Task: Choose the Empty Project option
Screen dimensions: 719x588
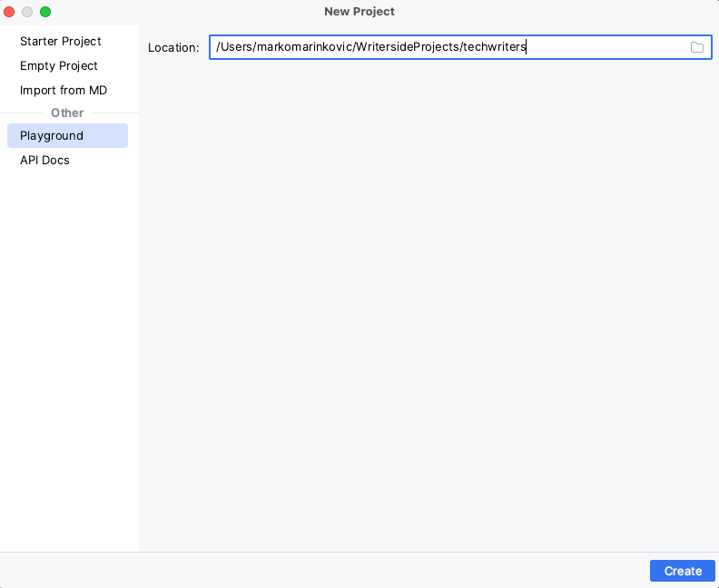Action: [59, 66]
